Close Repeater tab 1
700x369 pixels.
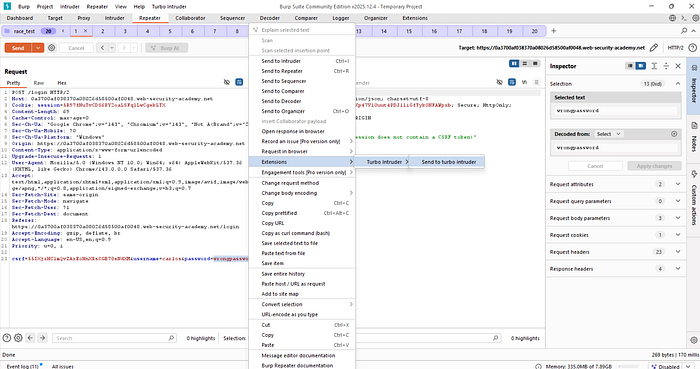click(x=85, y=31)
